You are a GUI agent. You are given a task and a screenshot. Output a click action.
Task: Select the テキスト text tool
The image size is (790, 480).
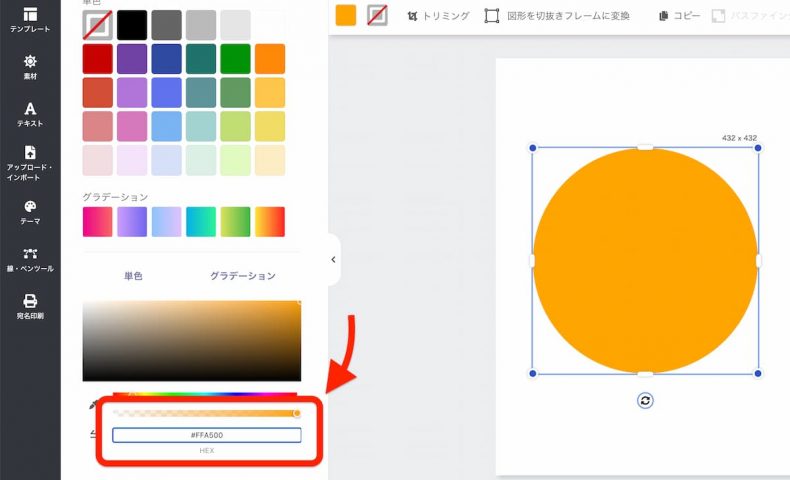pyautogui.click(x=30, y=114)
